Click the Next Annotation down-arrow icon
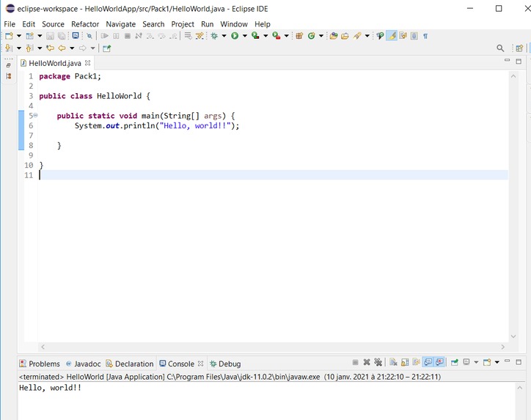 (x=9, y=48)
